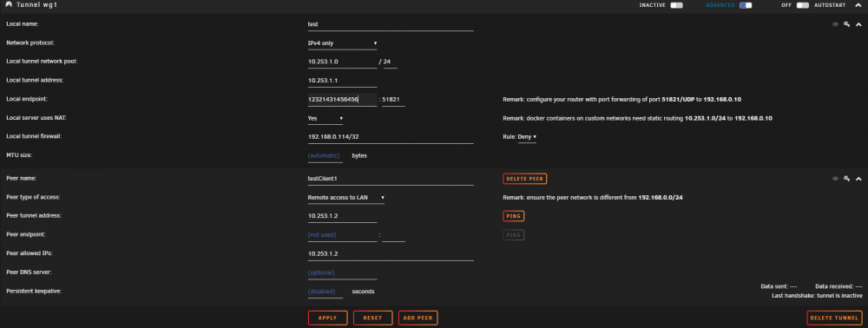Click the INACTIVE label text
The width and height of the screenshot is (868, 328).
[x=653, y=5]
